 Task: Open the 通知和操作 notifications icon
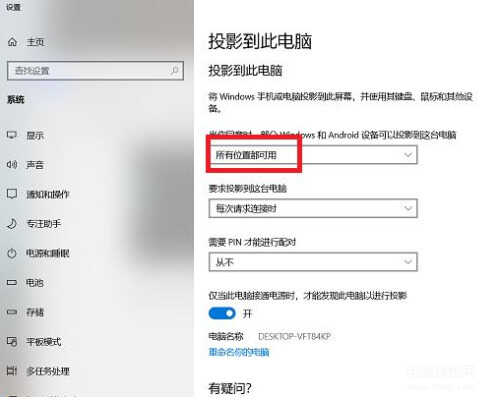(x=12, y=194)
